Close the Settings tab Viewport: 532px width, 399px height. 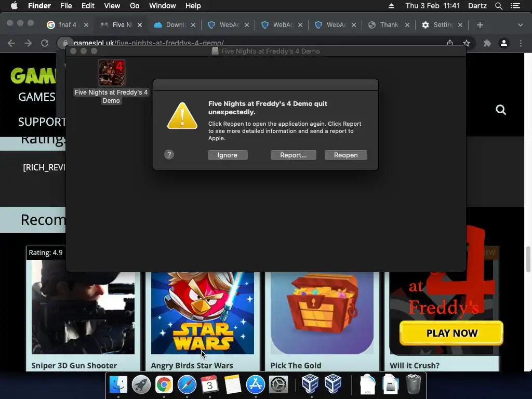click(x=460, y=25)
